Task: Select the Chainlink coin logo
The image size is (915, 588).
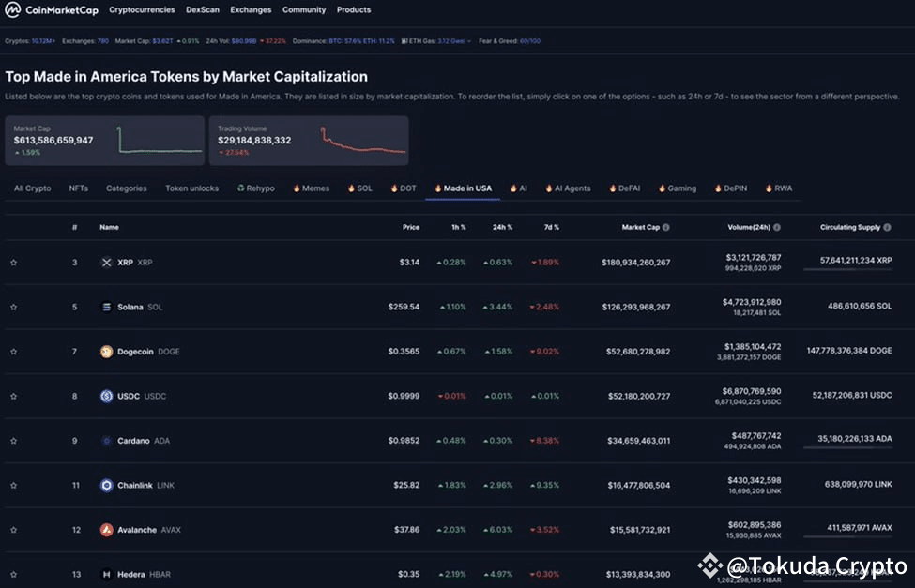Action: 105,485
